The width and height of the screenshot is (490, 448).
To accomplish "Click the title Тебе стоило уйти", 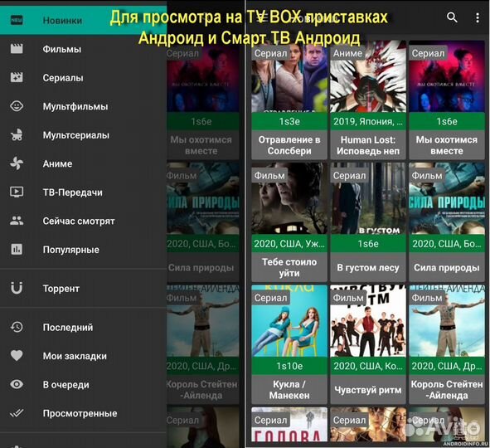I will (289, 267).
